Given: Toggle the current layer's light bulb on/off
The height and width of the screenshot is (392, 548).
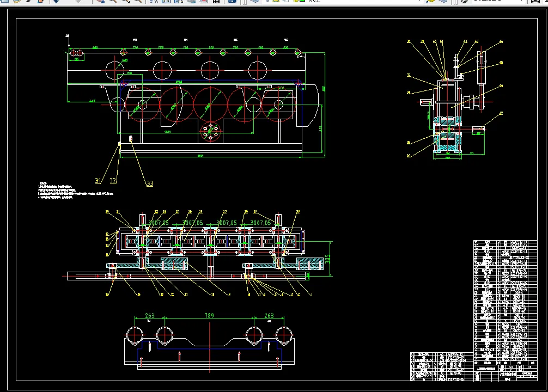Looking at the screenshot, I should 267,2.
